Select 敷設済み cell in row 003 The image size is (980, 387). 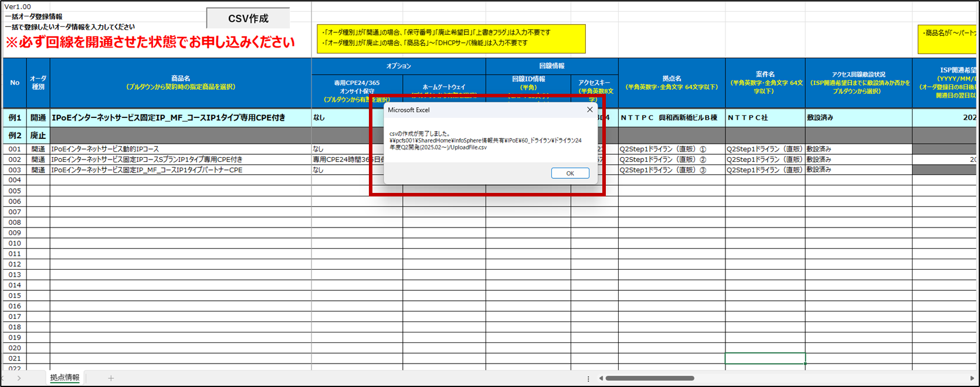point(859,170)
